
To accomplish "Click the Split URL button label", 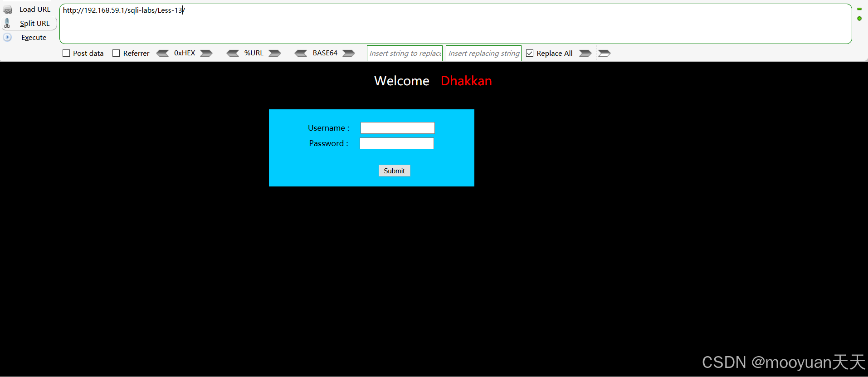I will click(x=35, y=24).
